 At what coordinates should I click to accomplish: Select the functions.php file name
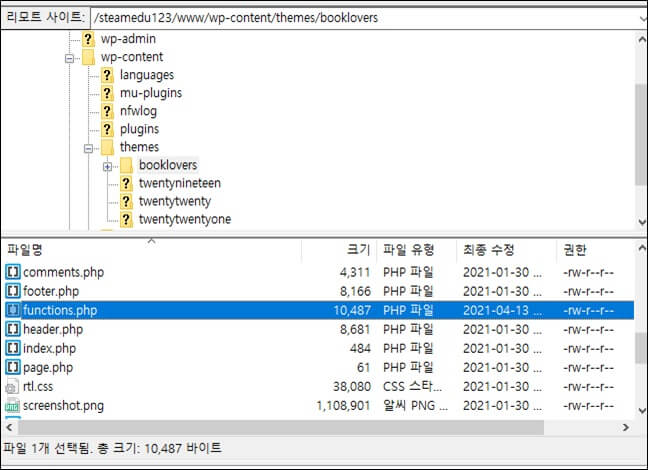(60, 310)
